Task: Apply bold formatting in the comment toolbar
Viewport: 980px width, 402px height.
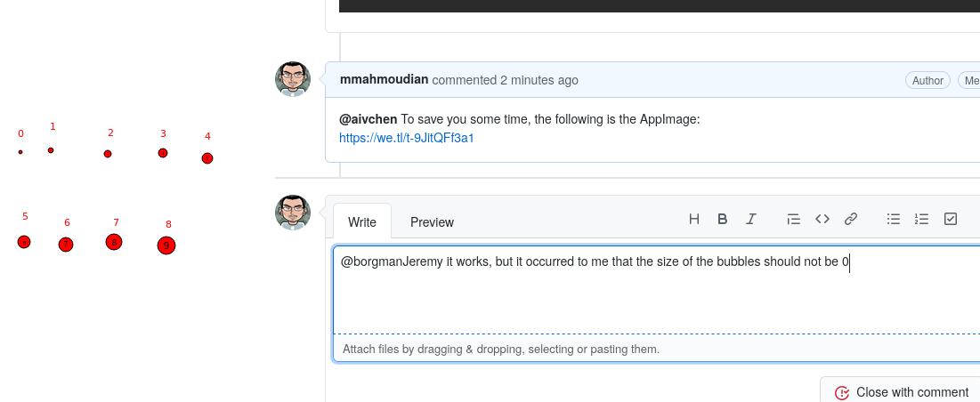Action: pyautogui.click(x=723, y=219)
